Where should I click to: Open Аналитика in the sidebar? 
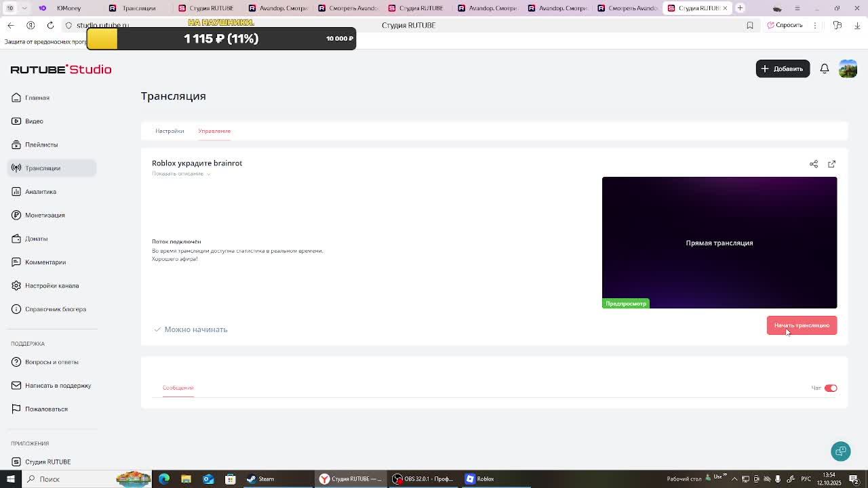(52, 192)
